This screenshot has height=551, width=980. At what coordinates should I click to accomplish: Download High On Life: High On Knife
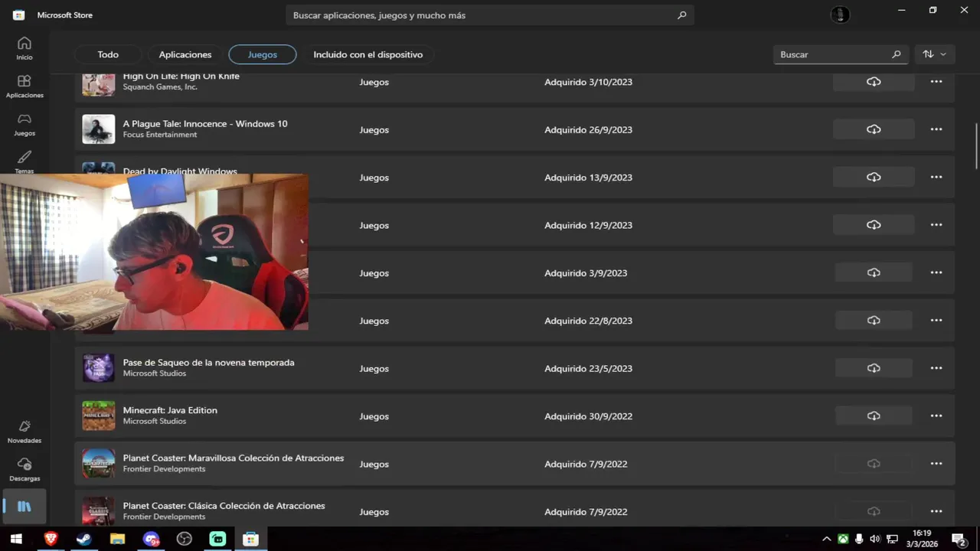coord(874,82)
